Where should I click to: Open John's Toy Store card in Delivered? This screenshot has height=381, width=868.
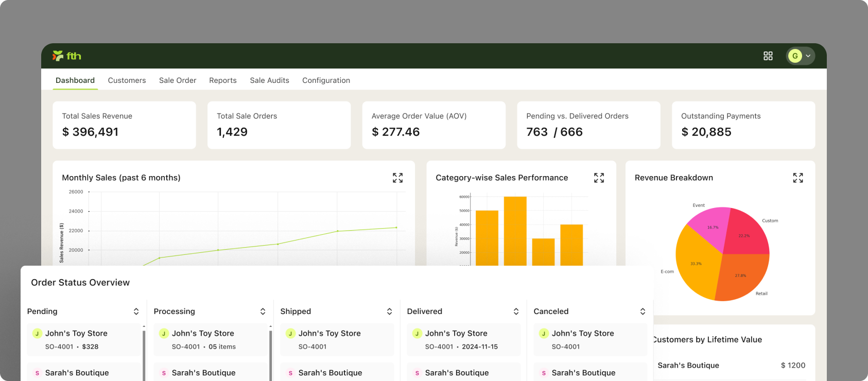(x=463, y=340)
